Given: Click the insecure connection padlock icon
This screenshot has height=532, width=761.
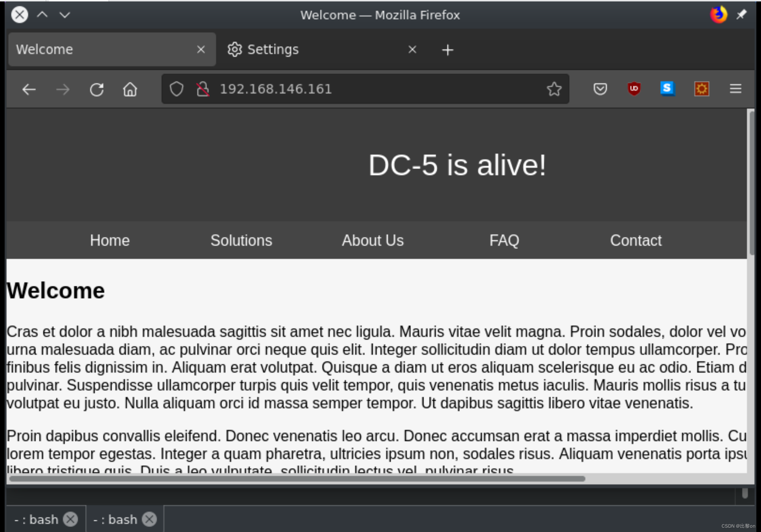Looking at the screenshot, I should [x=203, y=89].
